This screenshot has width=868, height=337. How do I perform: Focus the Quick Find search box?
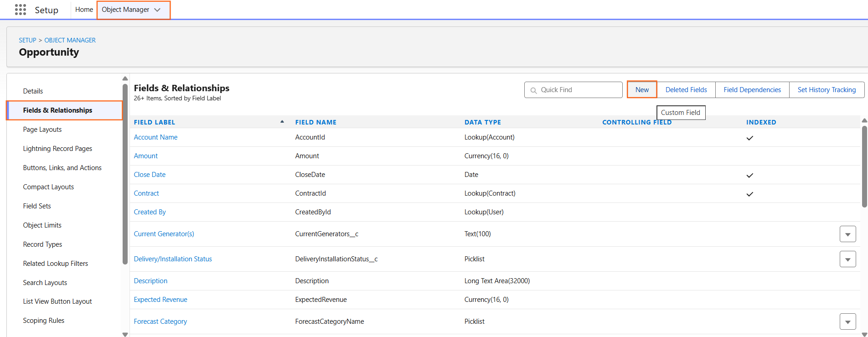[x=573, y=90]
